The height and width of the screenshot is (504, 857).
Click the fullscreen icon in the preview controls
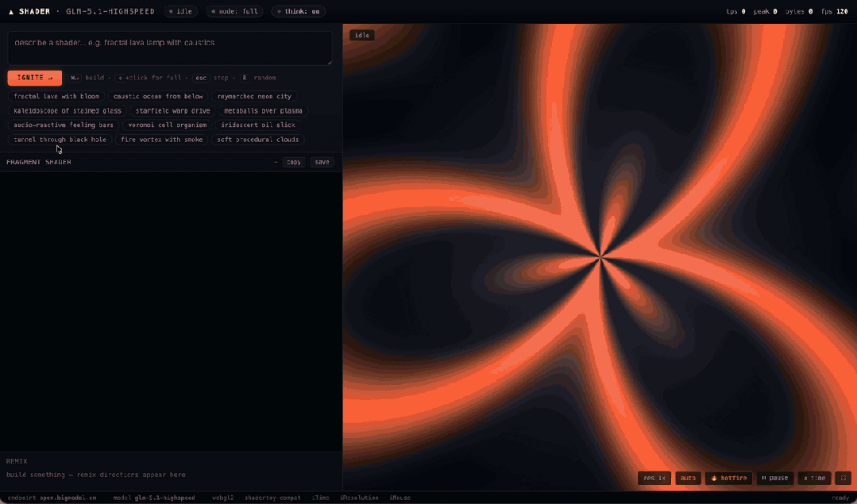point(843,478)
